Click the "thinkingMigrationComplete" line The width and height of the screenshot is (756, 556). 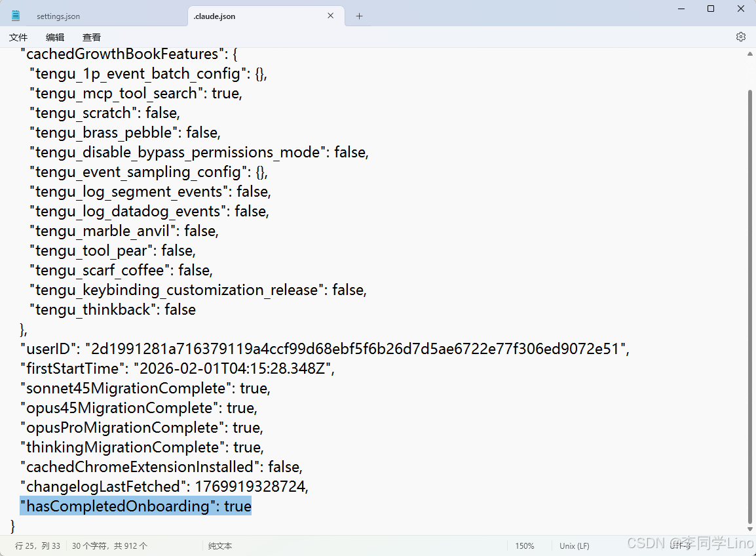(x=142, y=447)
